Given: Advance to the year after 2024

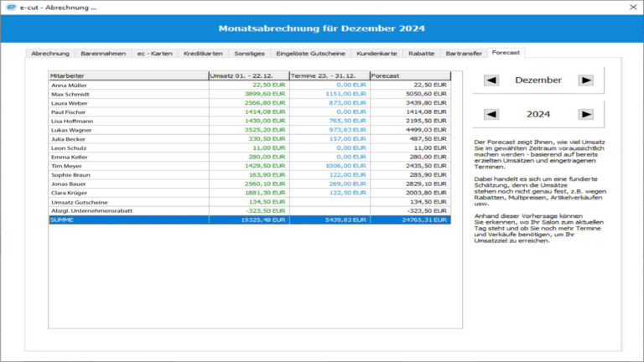Looking at the screenshot, I should (x=585, y=114).
